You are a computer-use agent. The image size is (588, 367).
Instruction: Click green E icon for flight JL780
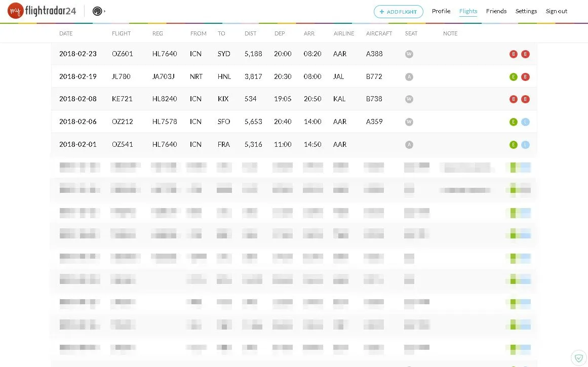click(514, 77)
